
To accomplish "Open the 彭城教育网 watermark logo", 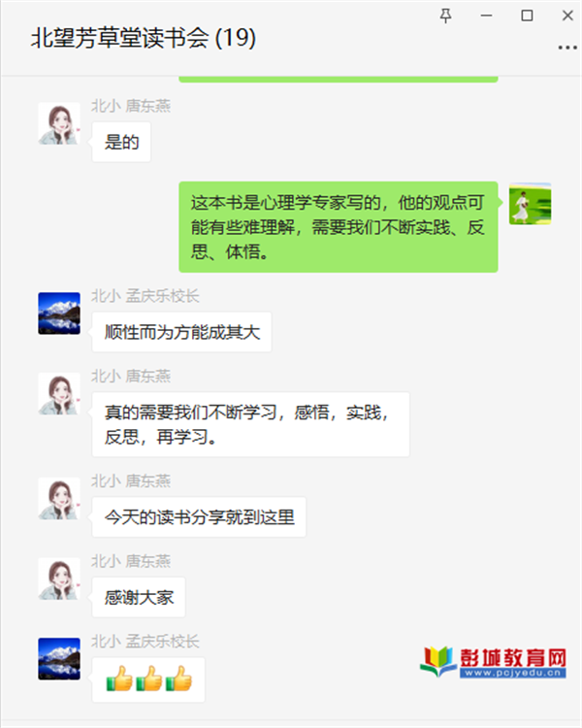I will (x=493, y=662).
